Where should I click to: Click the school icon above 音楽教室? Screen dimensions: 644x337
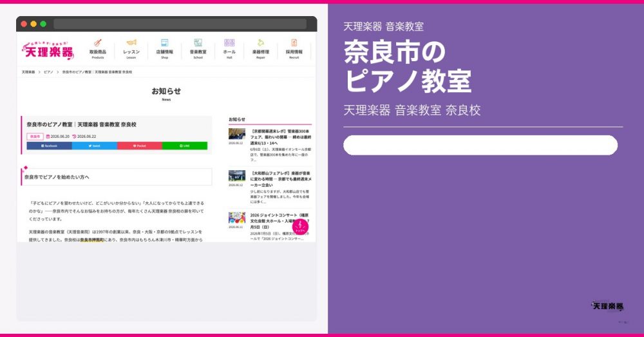coord(198,43)
